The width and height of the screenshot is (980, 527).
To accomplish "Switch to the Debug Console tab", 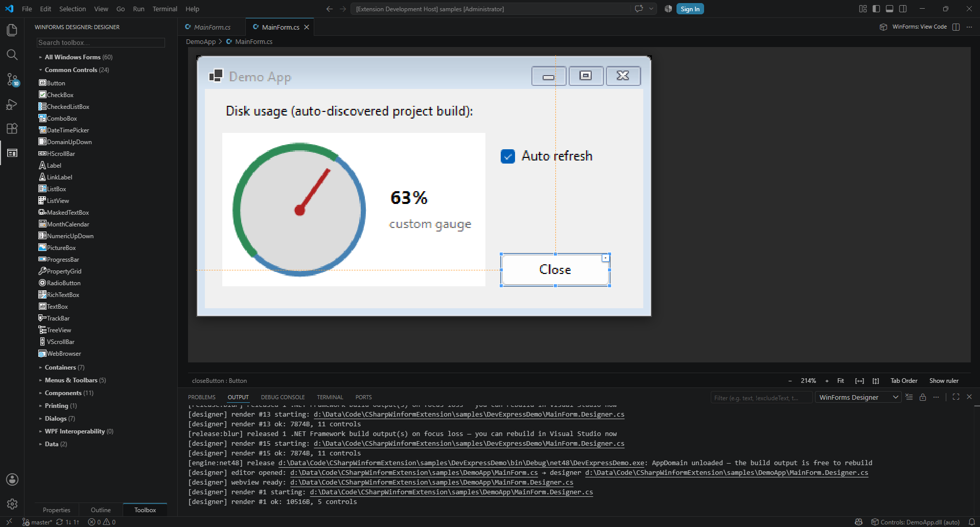I will click(283, 397).
